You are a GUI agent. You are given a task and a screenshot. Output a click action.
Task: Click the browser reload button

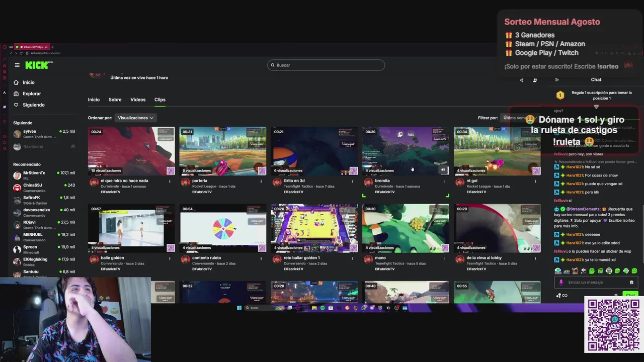21,53
